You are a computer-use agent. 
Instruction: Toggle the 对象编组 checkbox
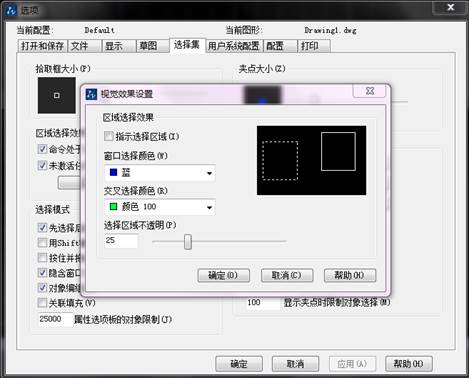pyautogui.click(x=42, y=288)
